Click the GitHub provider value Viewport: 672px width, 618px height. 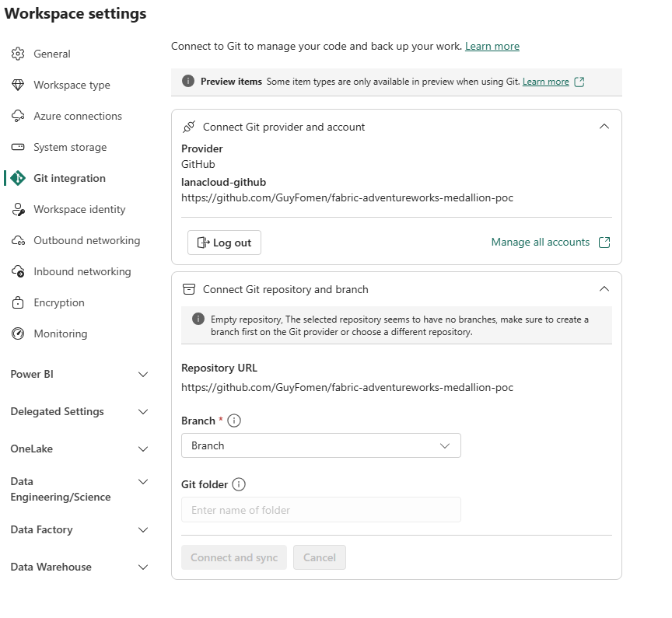[198, 165]
